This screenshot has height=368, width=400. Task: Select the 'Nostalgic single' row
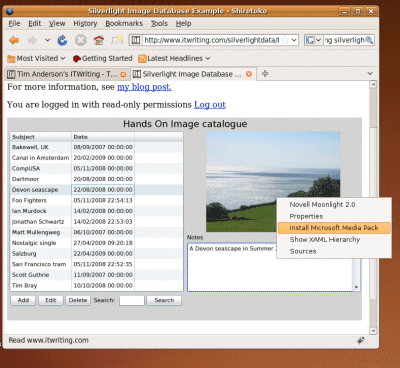point(97,243)
